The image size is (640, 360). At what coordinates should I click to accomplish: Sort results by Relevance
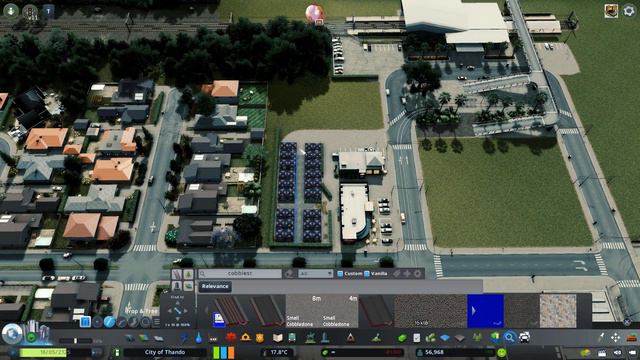tap(215, 286)
